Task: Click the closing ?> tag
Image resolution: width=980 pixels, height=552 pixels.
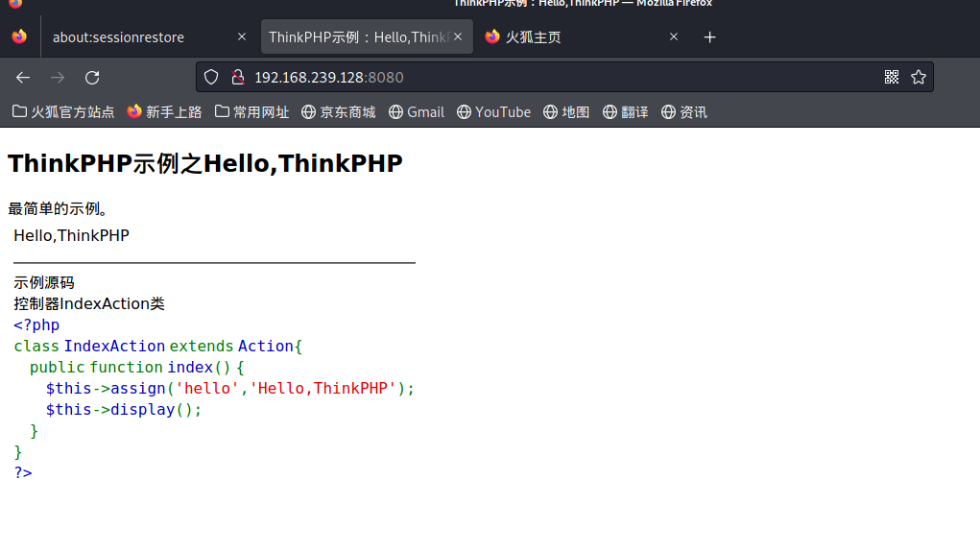Action: point(23,473)
